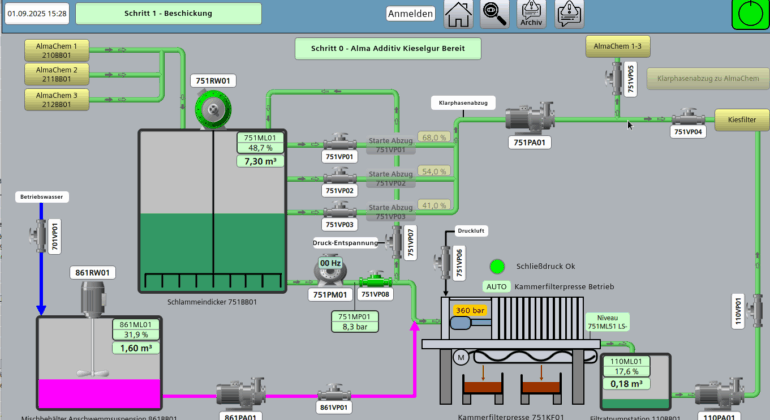Screen dimensions: 770x420
Task: Select the 861RW01 mixer motor
Action: click(93, 299)
